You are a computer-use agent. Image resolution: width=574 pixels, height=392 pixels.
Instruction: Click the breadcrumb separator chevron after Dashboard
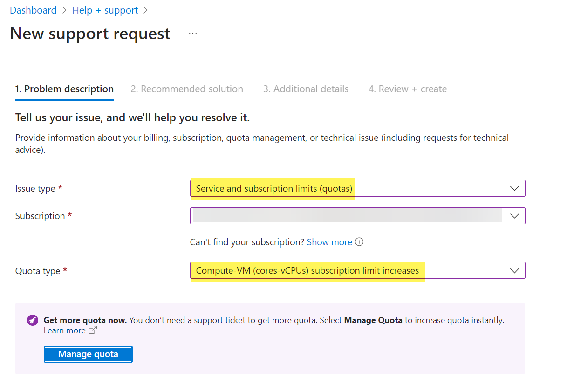63,10
